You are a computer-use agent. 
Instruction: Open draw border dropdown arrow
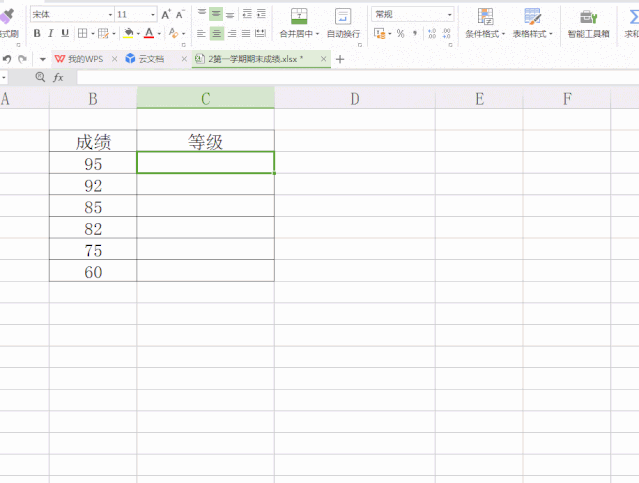pos(114,33)
